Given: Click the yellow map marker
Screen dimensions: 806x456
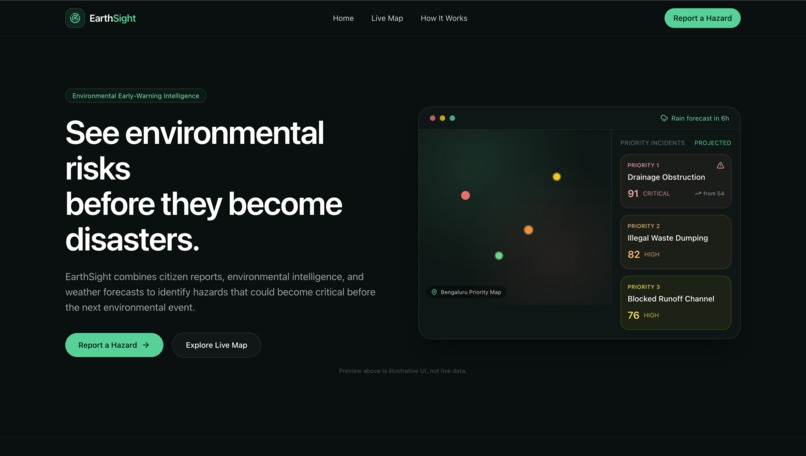Looking at the screenshot, I should click(x=556, y=177).
